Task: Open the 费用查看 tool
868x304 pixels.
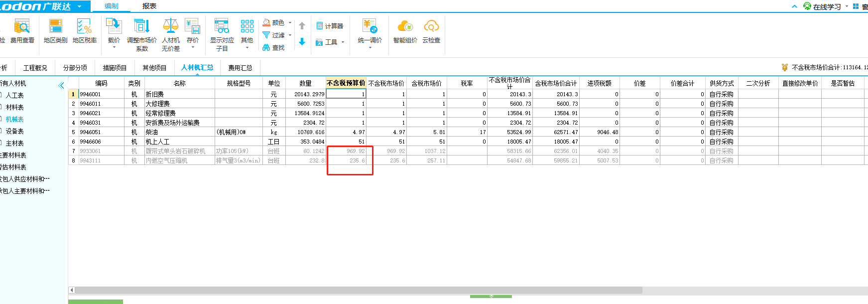Action: pos(22,31)
